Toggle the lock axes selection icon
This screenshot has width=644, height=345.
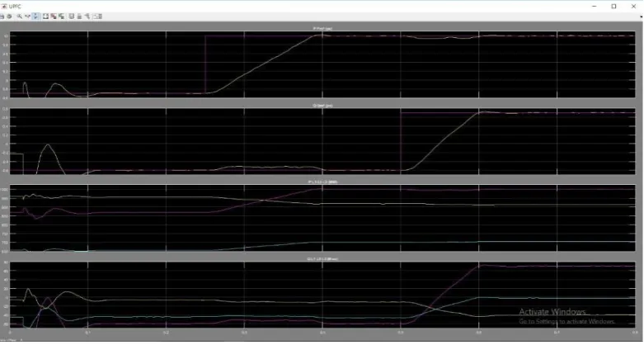pos(79,17)
